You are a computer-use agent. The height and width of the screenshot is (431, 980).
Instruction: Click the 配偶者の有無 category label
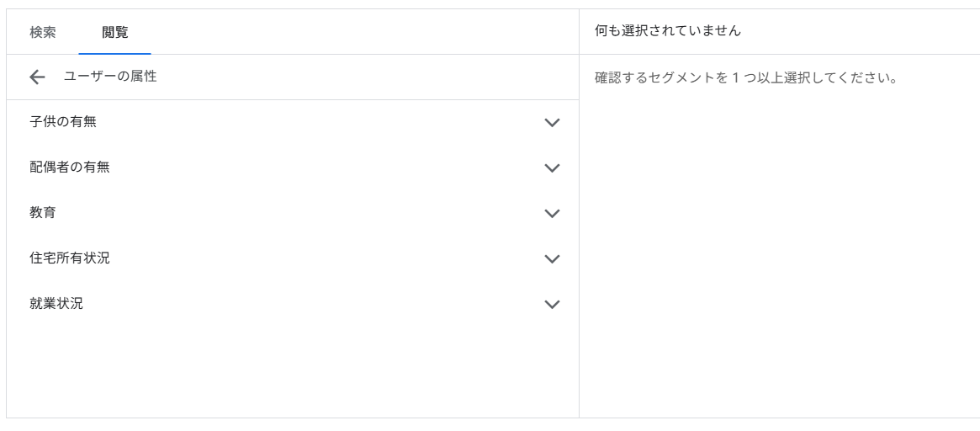pos(70,168)
